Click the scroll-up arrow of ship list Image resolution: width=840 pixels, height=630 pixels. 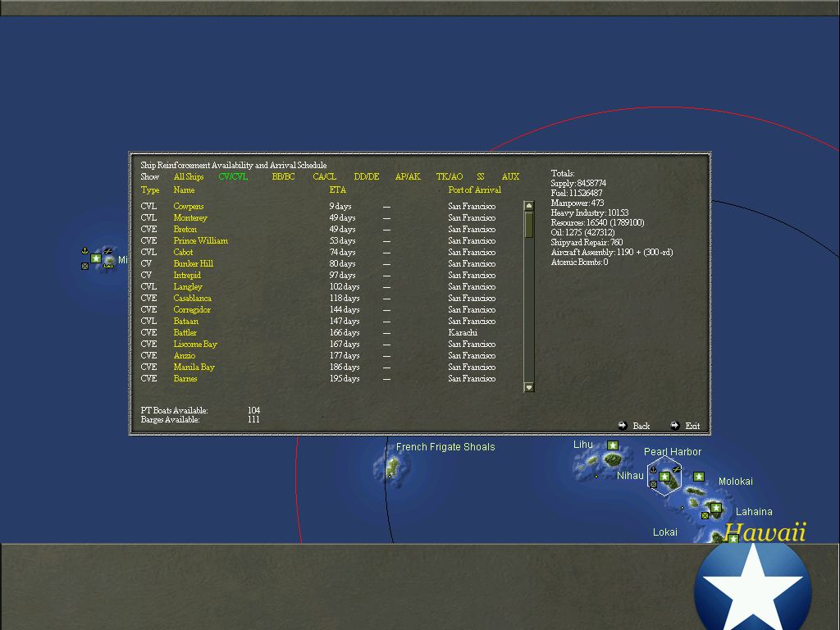pos(529,206)
